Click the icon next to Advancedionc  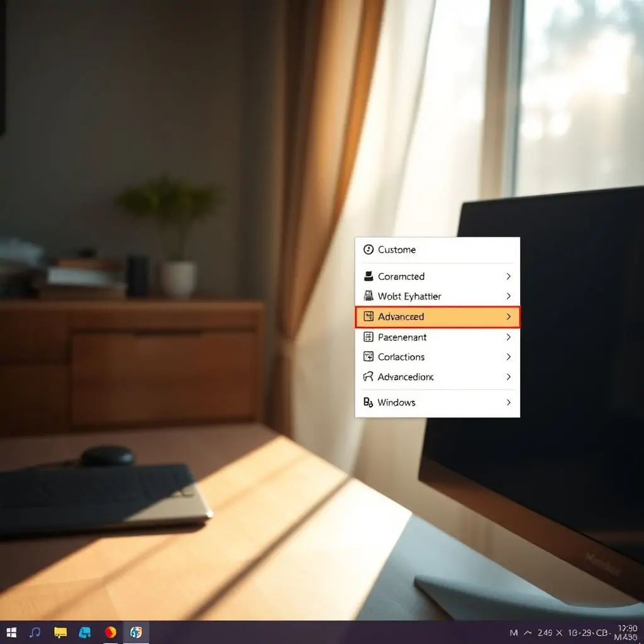click(369, 377)
